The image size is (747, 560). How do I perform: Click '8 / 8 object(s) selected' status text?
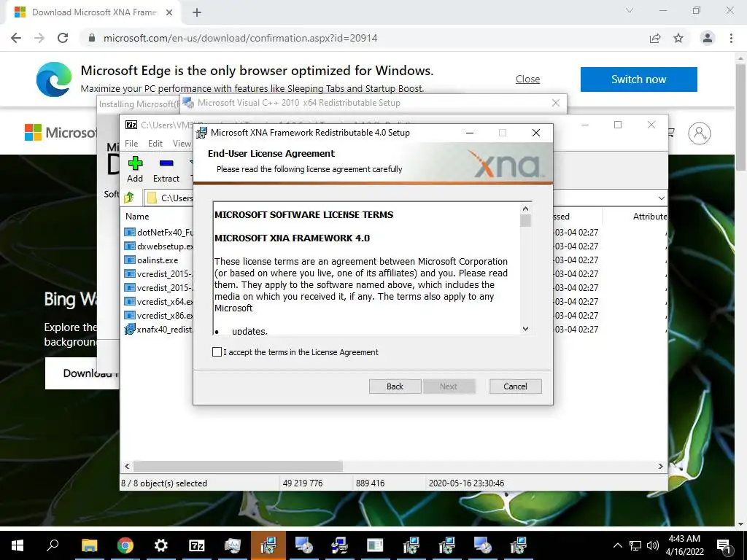click(x=164, y=483)
